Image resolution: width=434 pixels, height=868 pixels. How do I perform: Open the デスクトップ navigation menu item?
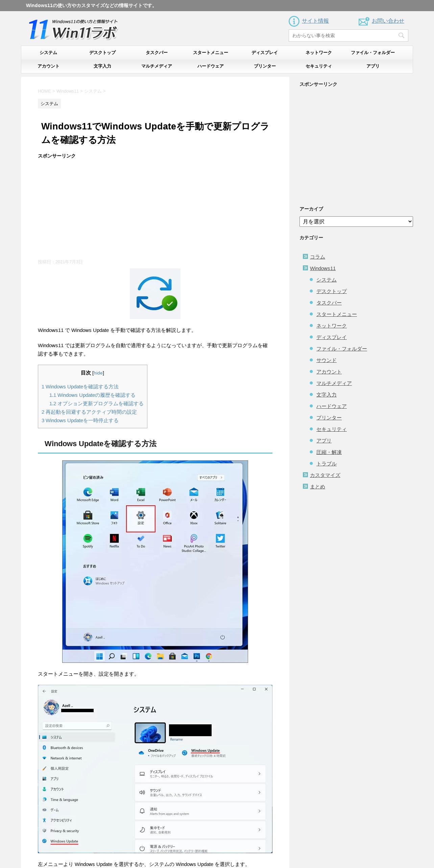coord(102,53)
